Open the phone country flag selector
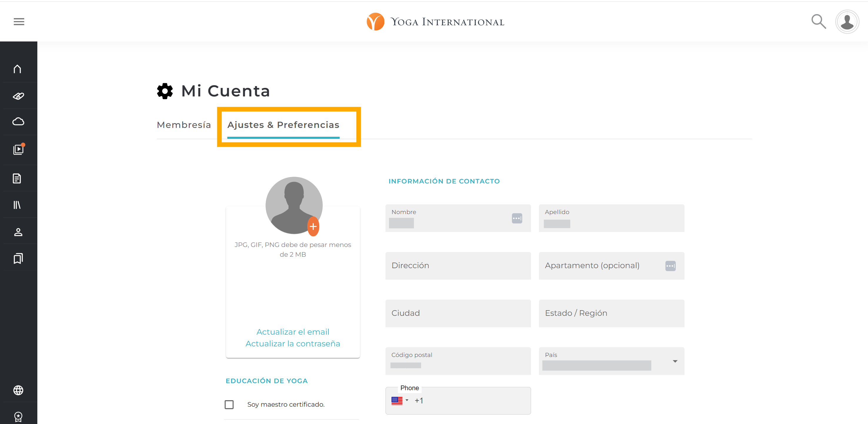Image resolution: width=868 pixels, height=424 pixels. [400, 400]
